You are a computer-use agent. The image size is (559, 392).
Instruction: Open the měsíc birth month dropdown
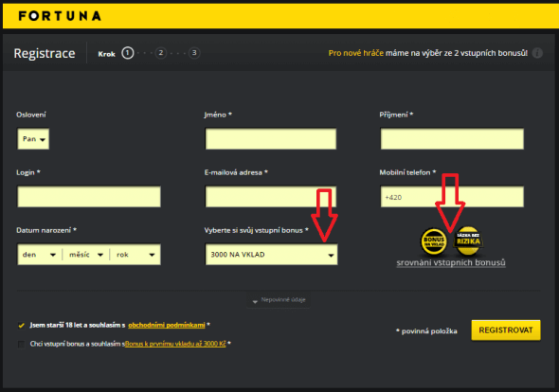(x=86, y=255)
